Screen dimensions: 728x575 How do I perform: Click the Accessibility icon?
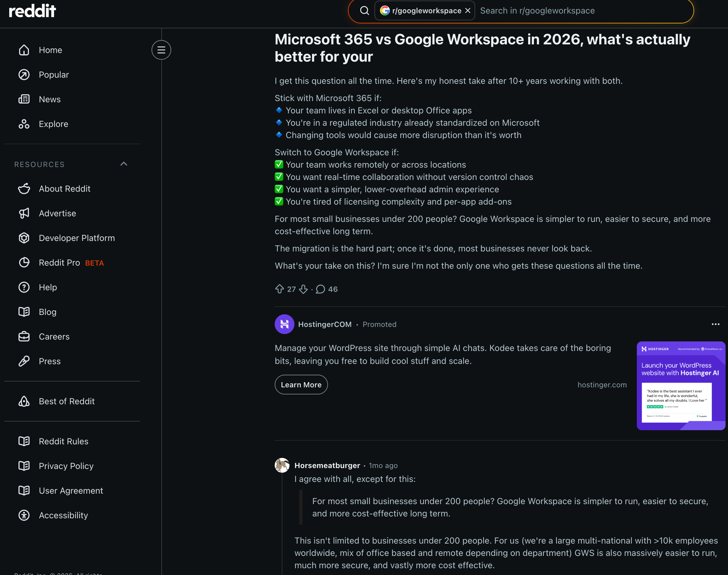coord(24,515)
